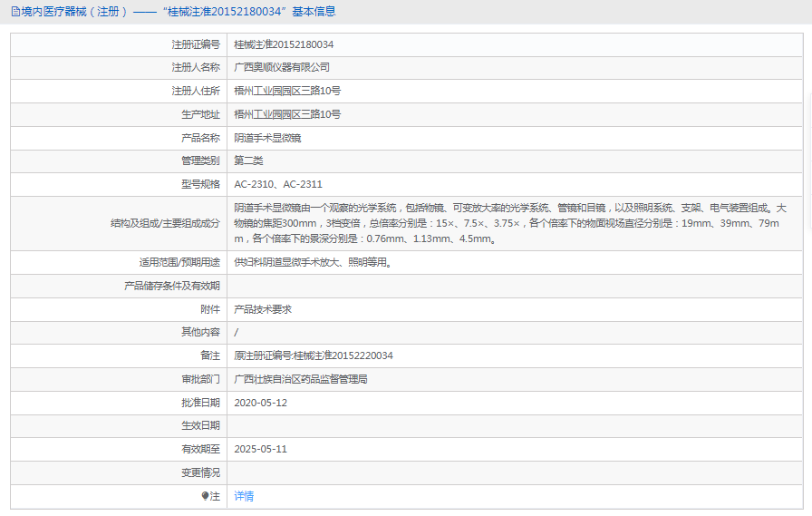Click remark 原注册证编号:桂械注准20152220034
The height and width of the screenshot is (516, 812).
pos(314,355)
